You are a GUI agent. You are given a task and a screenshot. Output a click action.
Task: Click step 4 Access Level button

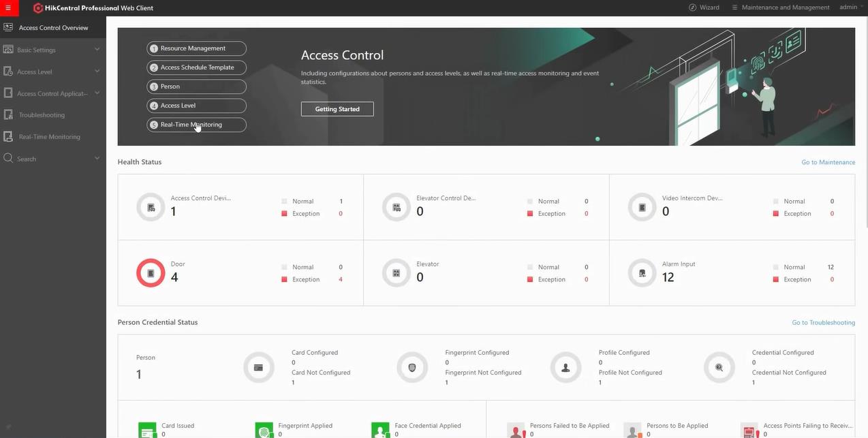tap(196, 106)
